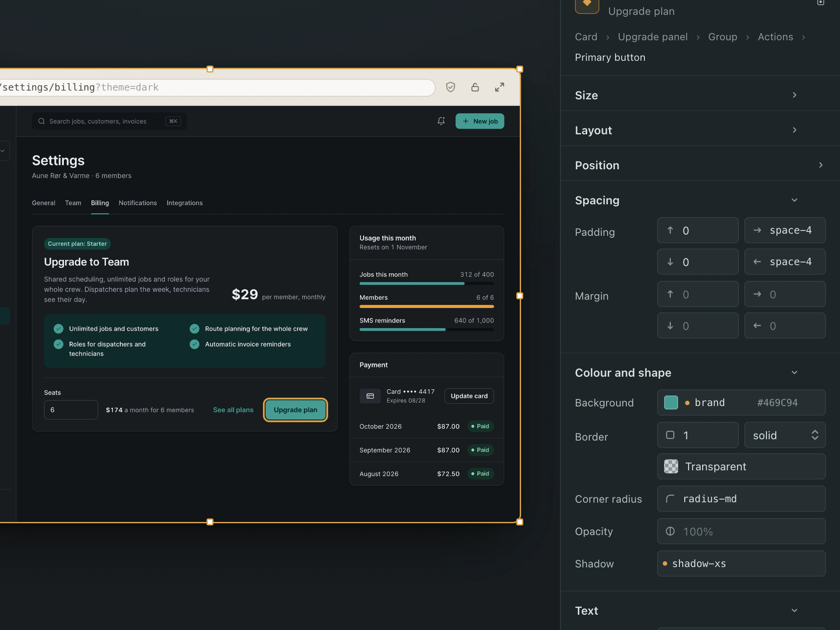Click the brand background colour swatch
This screenshot has width=840, height=630.
click(671, 402)
